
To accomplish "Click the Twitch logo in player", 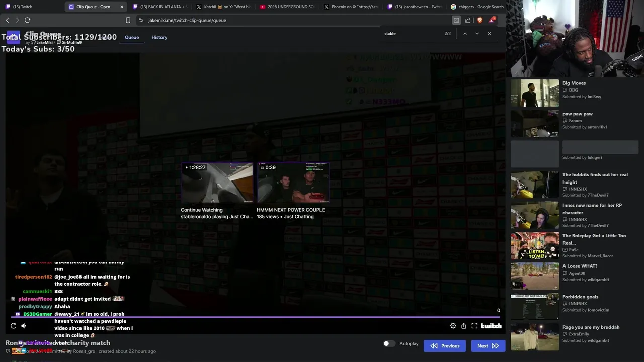I will tap(491, 326).
